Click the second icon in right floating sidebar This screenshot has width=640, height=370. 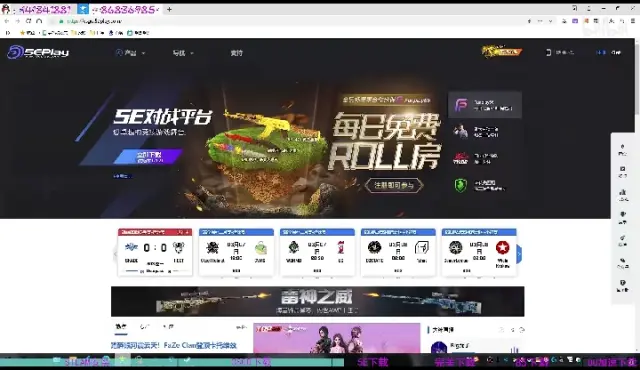click(622, 172)
